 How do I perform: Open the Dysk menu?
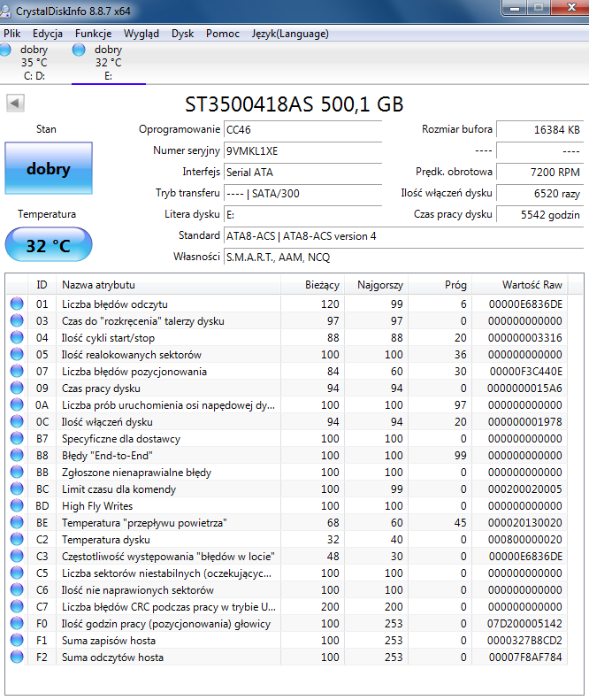182,34
